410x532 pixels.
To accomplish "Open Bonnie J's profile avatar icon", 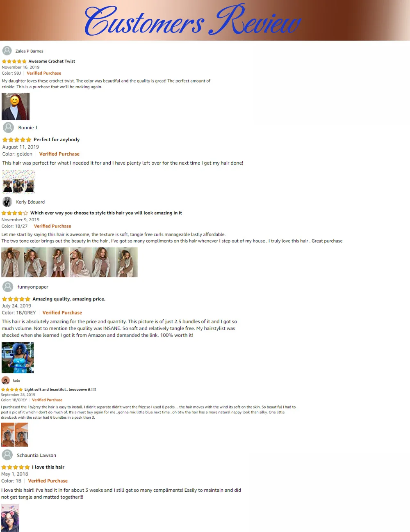I will tap(8, 127).
